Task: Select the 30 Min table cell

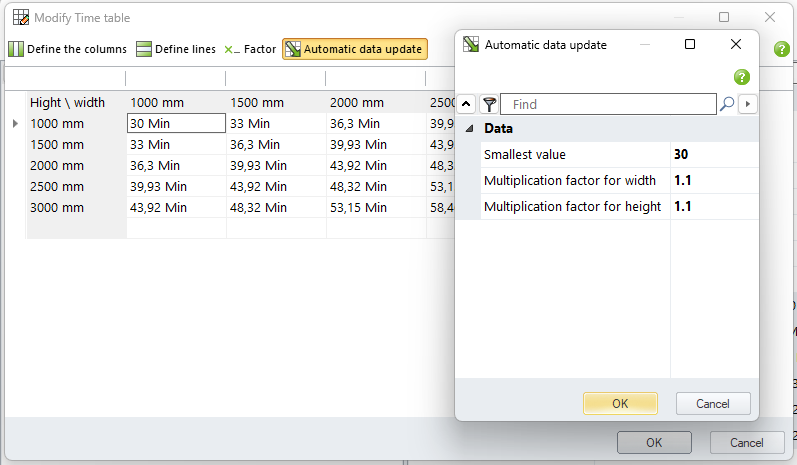Action: pyautogui.click(x=176, y=123)
